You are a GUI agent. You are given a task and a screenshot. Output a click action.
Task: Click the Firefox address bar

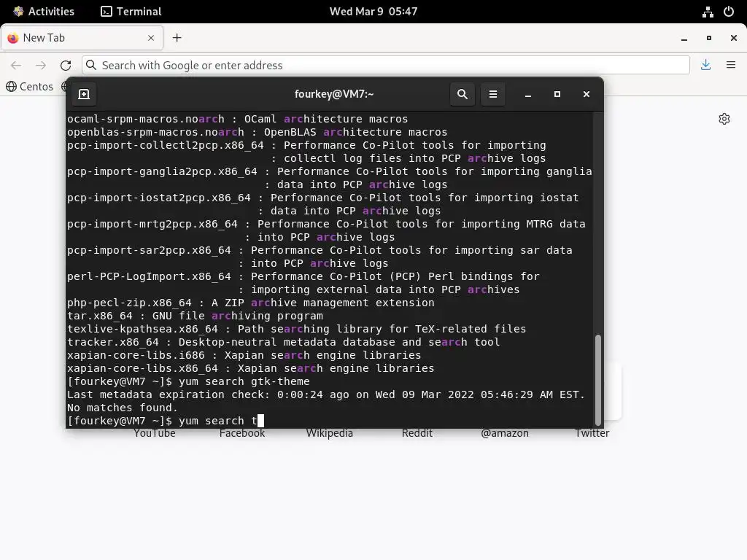coord(386,65)
